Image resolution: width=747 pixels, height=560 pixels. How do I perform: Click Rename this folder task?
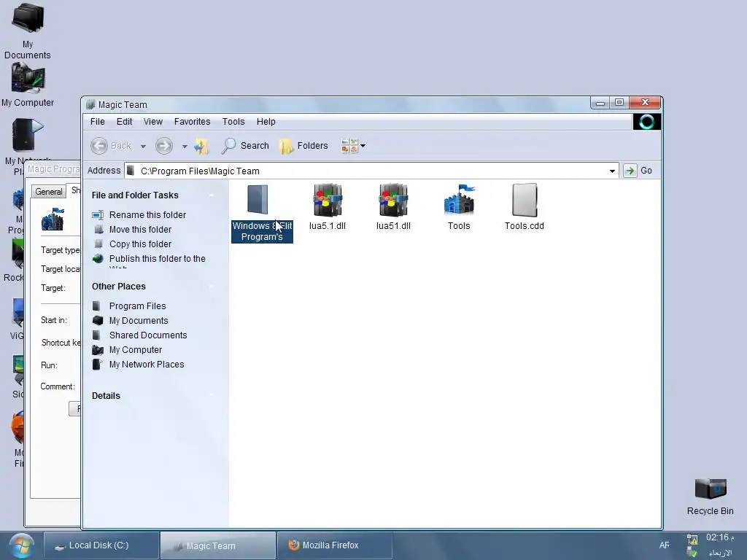pos(147,215)
